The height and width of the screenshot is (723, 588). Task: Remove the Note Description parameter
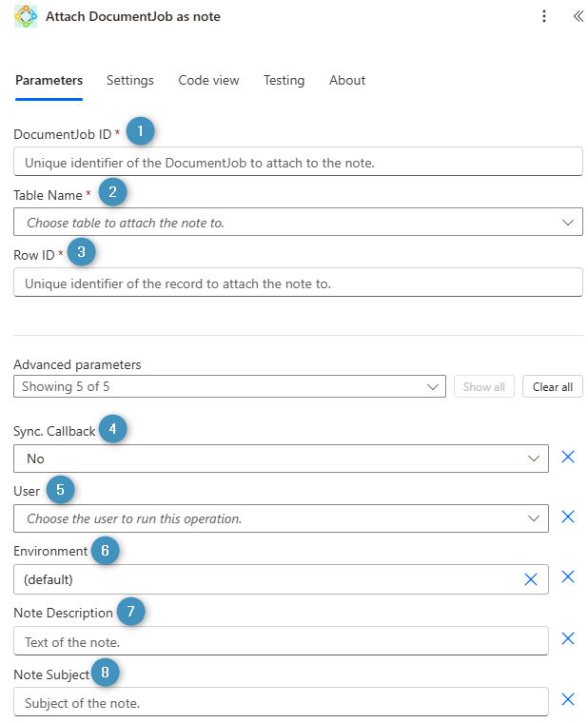click(x=568, y=639)
